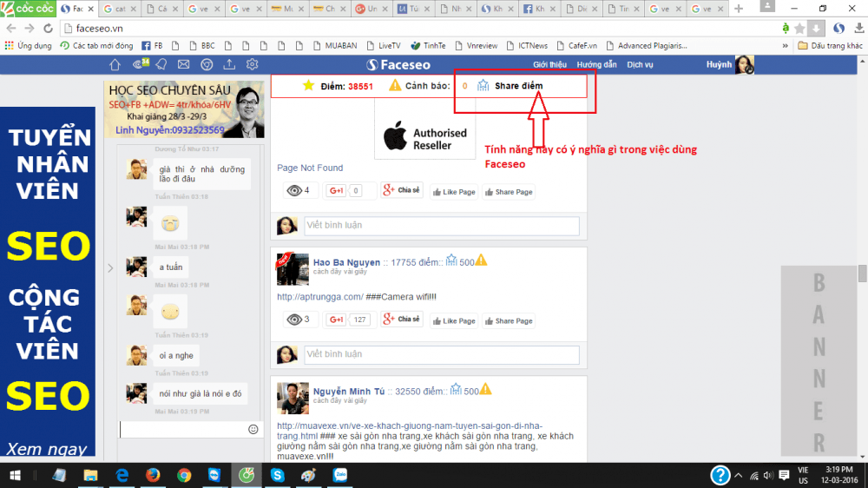Switch to the browser tab labeled 'Mu'
868x488 pixels.
288,9
